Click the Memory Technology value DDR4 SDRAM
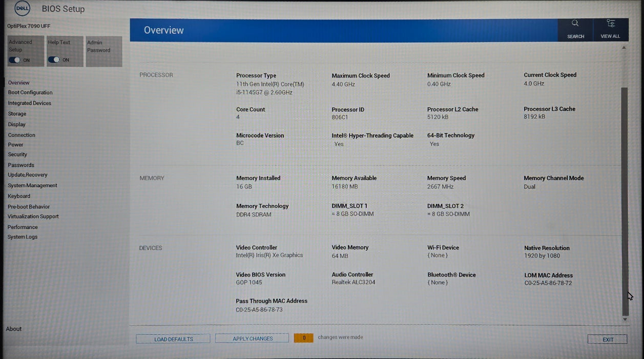Viewport: 644px width, 359px height. coord(254,214)
